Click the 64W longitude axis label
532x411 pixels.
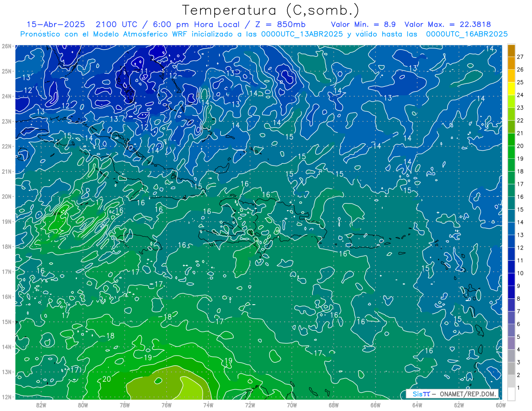(417, 405)
